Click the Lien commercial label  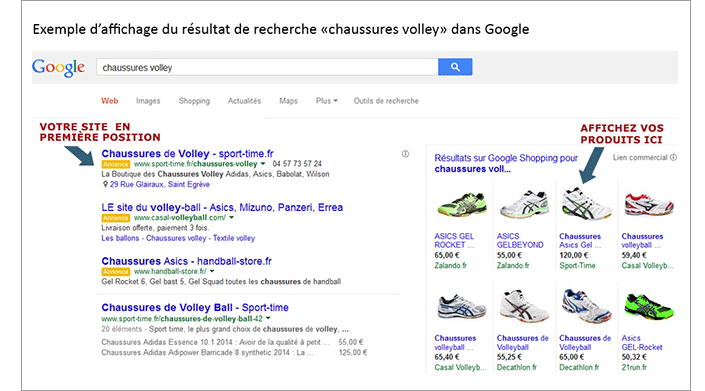click(x=640, y=157)
